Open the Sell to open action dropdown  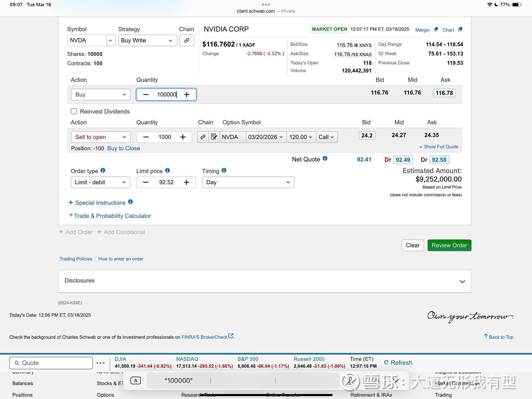(x=101, y=137)
